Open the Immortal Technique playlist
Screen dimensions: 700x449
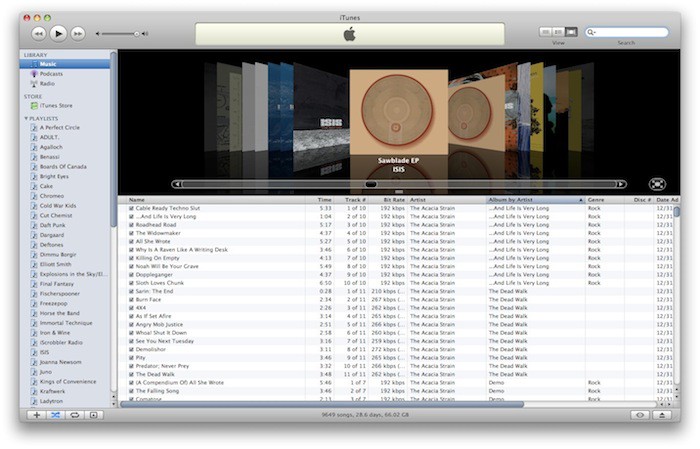66,323
